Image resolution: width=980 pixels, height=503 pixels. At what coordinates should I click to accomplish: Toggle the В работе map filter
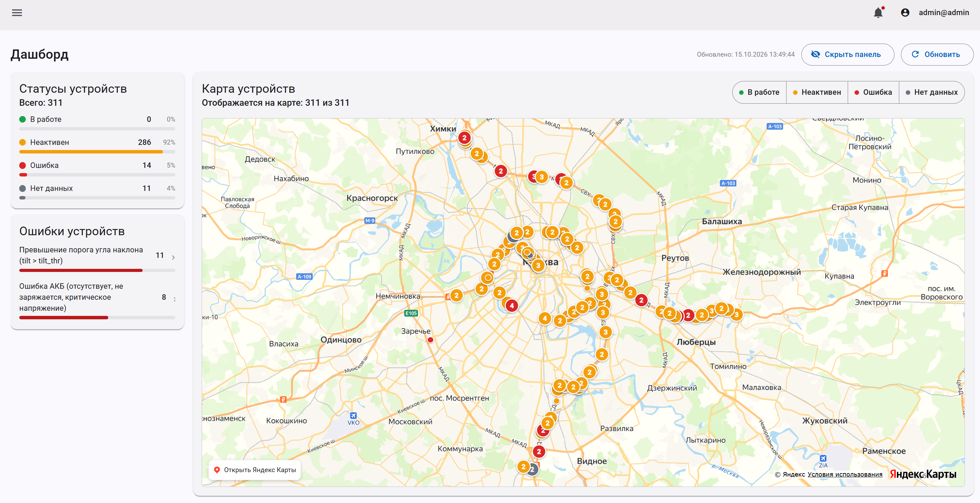[759, 92]
